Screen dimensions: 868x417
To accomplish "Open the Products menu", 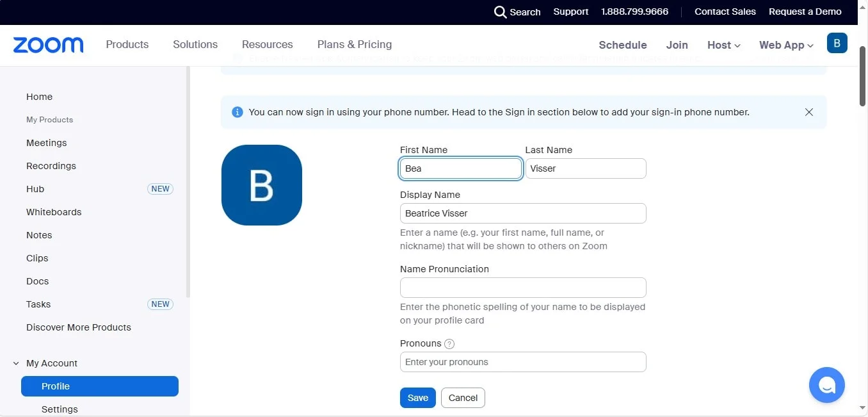I will (127, 44).
